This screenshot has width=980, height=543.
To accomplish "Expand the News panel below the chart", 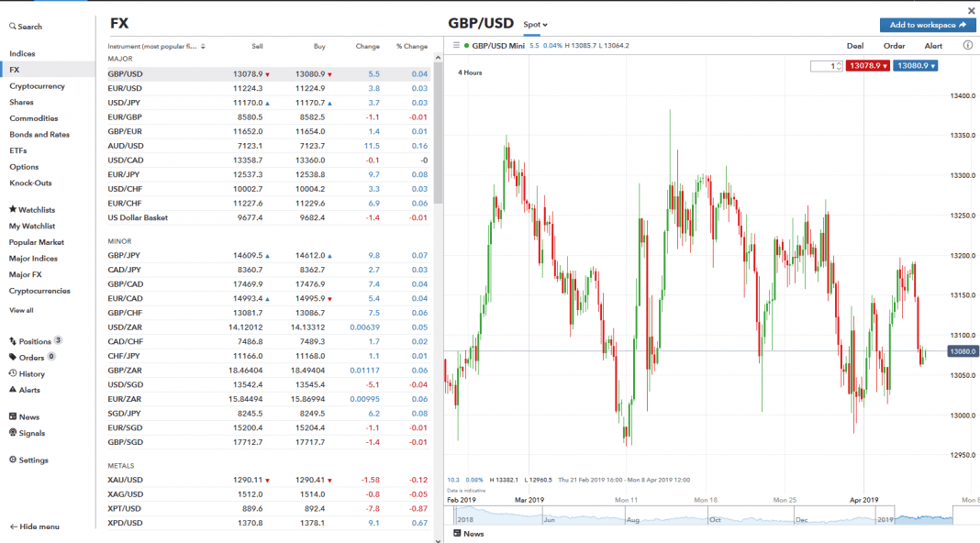I will (469, 534).
